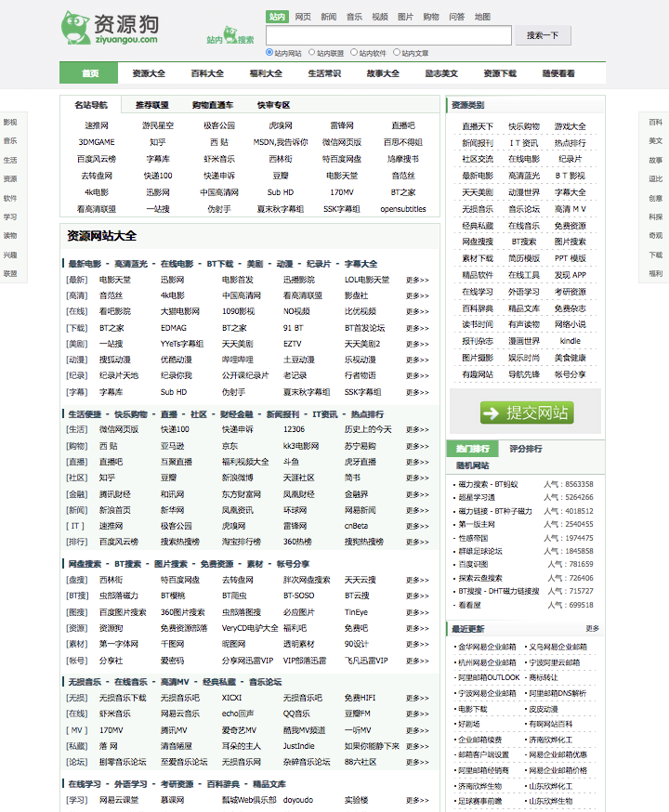Switch to the 站内 search tab
The height and width of the screenshot is (812, 669).
277,17
